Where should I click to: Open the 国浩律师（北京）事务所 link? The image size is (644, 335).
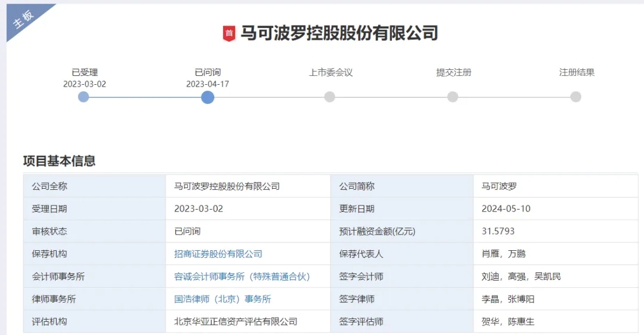222,299
